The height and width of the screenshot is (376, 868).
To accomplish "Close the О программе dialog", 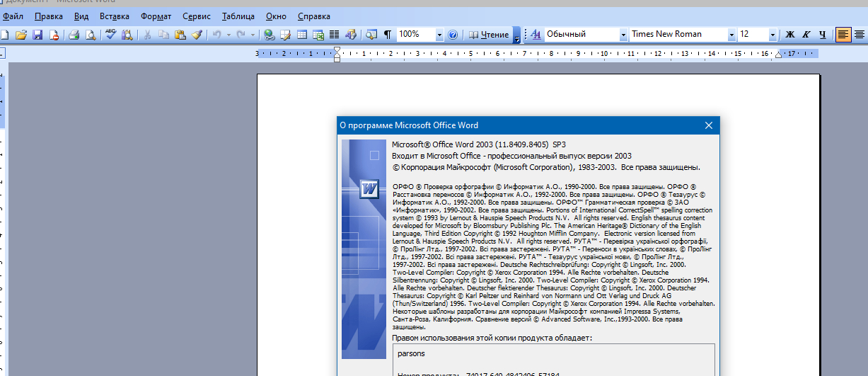I will pyautogui.click(x=709, y=125).
